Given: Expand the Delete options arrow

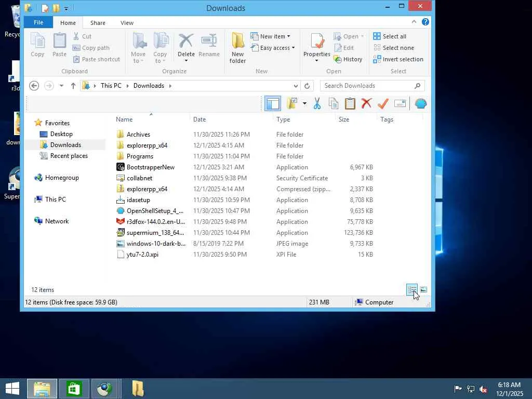Looking at the screenshot, I should click(186, 61).
